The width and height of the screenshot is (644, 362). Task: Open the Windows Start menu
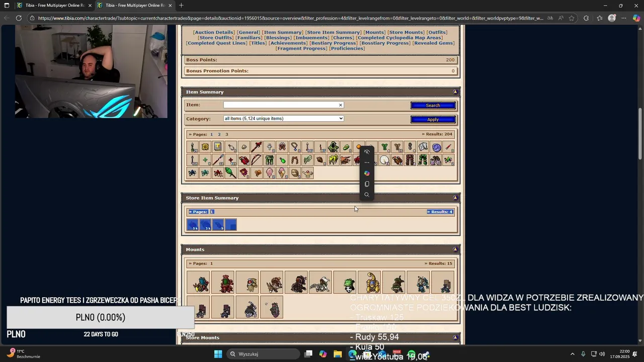218,354
